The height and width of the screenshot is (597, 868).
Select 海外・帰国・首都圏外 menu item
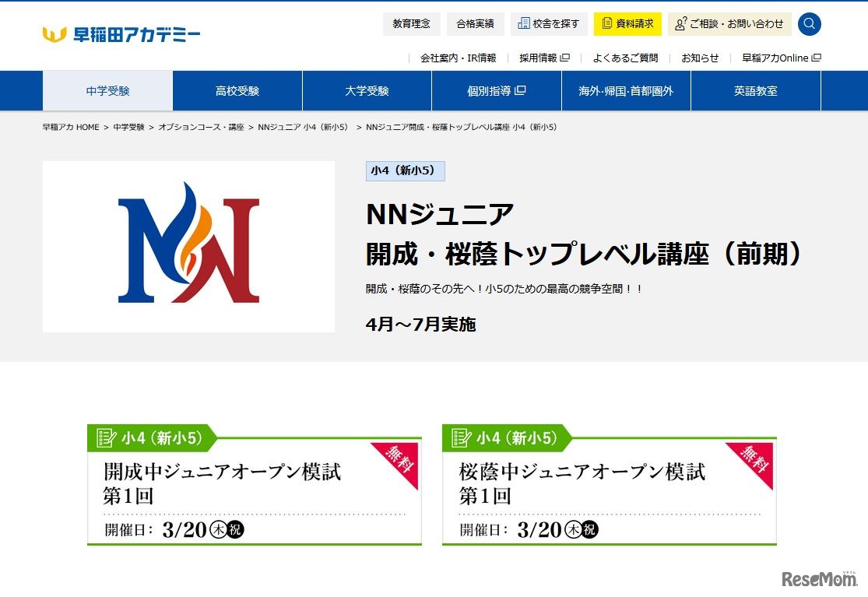(x=625, y=90)
